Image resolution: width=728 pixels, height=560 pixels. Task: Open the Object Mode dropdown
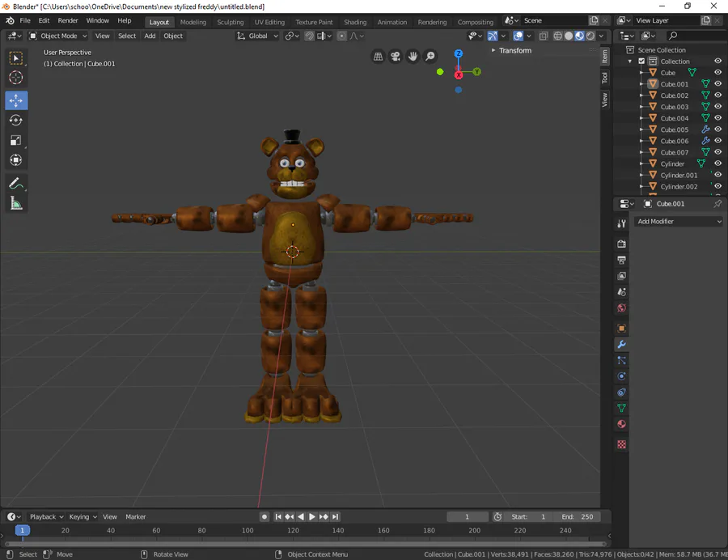[58, 36]
